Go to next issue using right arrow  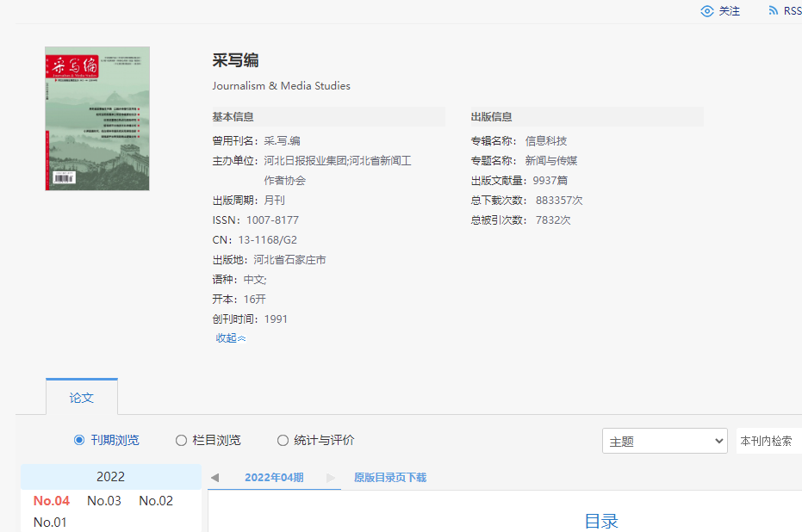tap(330, 478)
